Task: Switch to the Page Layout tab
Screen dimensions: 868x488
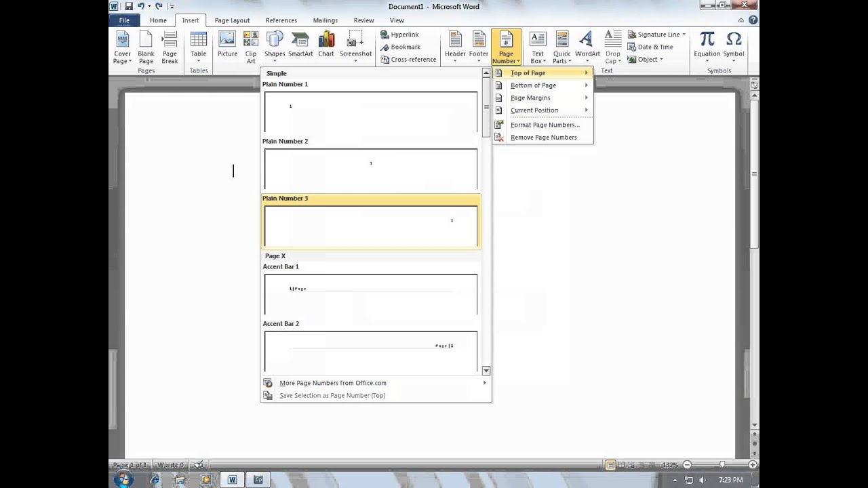Action: pyautogui.click(x=232, y=20)
